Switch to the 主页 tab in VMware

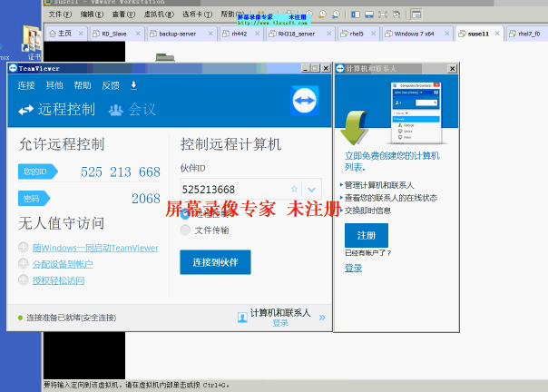click(64, 34)
